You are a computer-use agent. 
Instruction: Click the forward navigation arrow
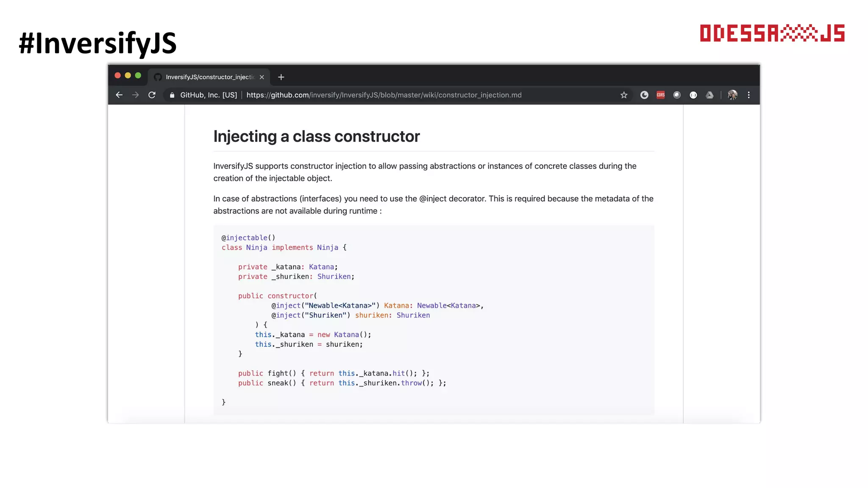pos(135,95)
